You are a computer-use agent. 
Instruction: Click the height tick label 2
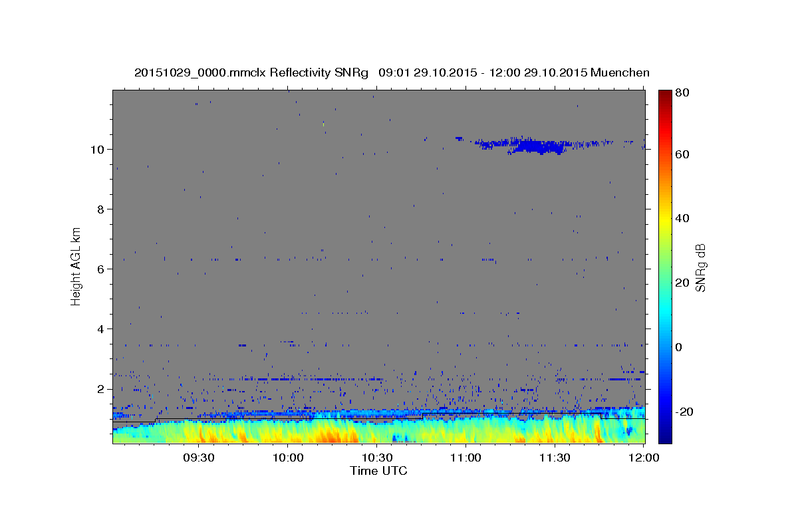click(102, 388)
